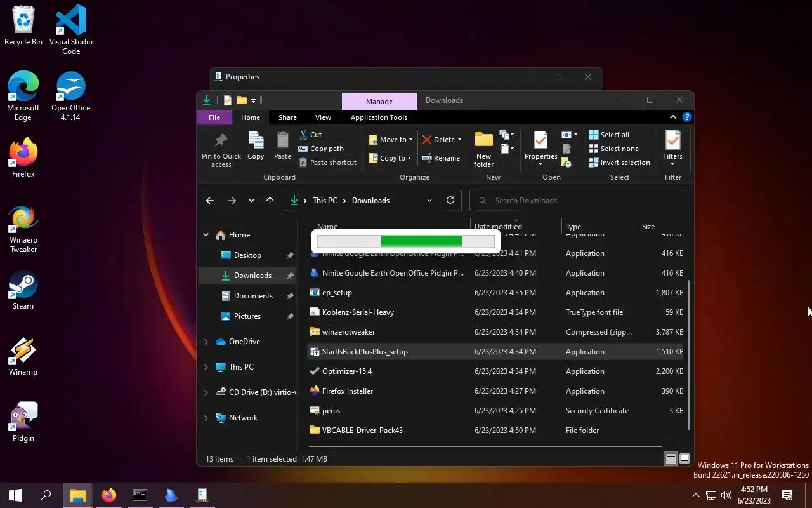The width and height of the screenshot is (812, 508).
Task: Click the Windows Start button
Action: click(x=15, y=495)
